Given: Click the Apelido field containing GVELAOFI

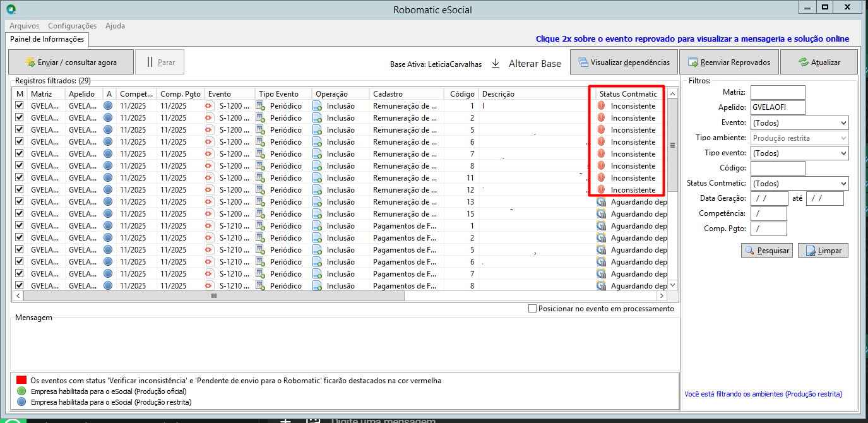Looking at the screenshot, I should pyautogui.click(x=778, y=108).
